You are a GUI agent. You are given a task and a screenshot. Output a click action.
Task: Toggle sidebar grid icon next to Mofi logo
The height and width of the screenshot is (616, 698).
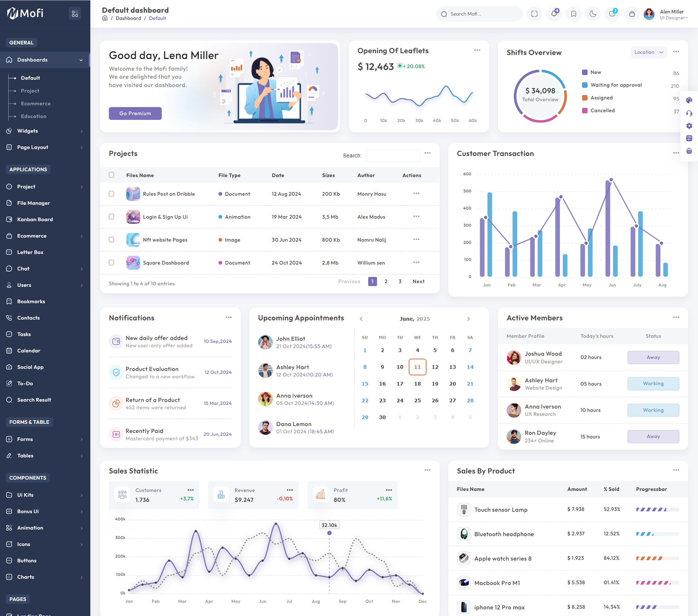click(75, 14)
